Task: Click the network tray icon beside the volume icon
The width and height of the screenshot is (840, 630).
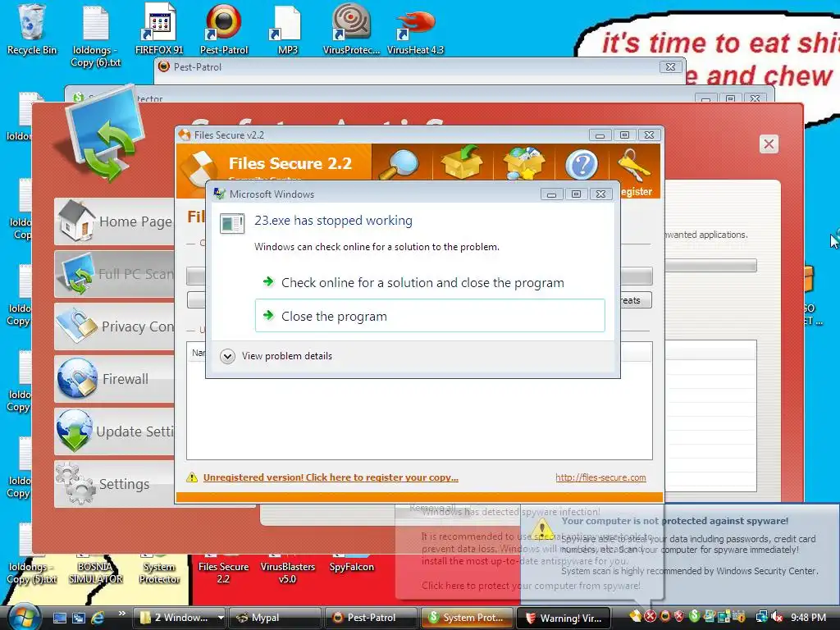Action: pos(761,617)
